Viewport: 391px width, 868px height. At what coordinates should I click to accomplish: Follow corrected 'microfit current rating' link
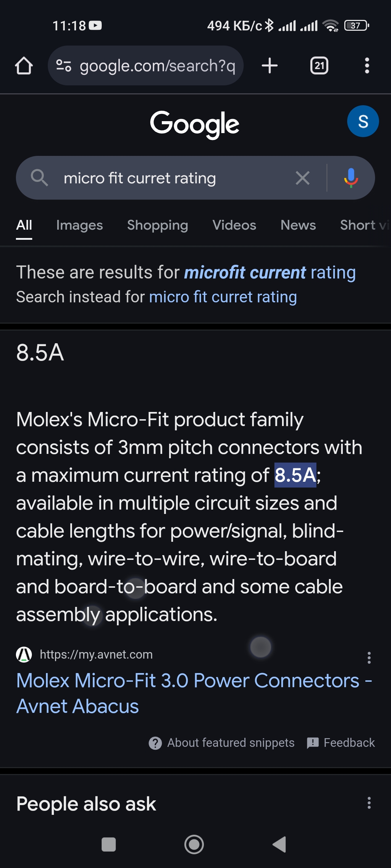point(270,272)
